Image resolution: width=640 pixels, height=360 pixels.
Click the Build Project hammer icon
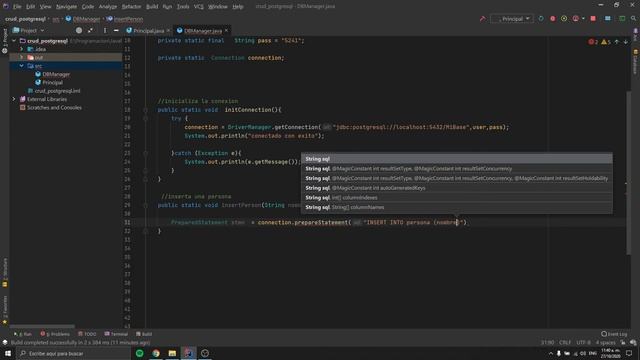(x=482, y=19)
